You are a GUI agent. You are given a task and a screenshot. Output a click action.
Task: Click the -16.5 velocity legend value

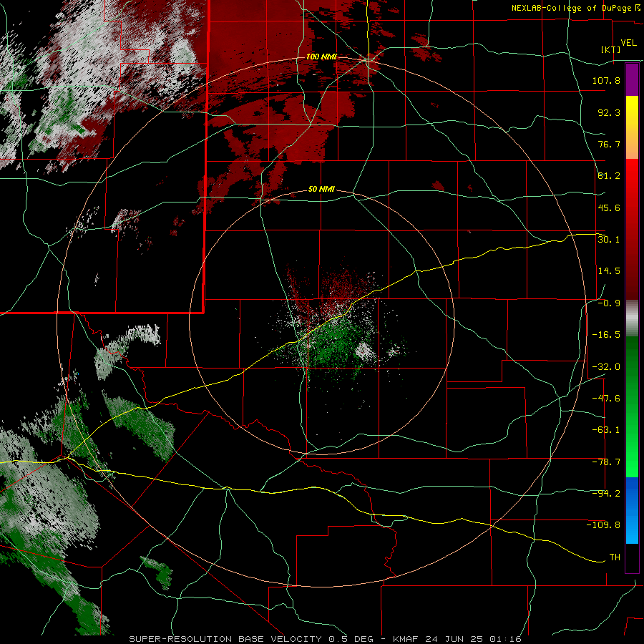pyautogui.click(x=606, y=335)
